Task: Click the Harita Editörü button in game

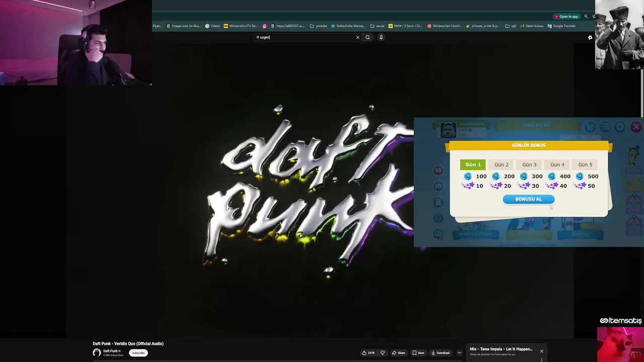Action: [x=475, y=234]
